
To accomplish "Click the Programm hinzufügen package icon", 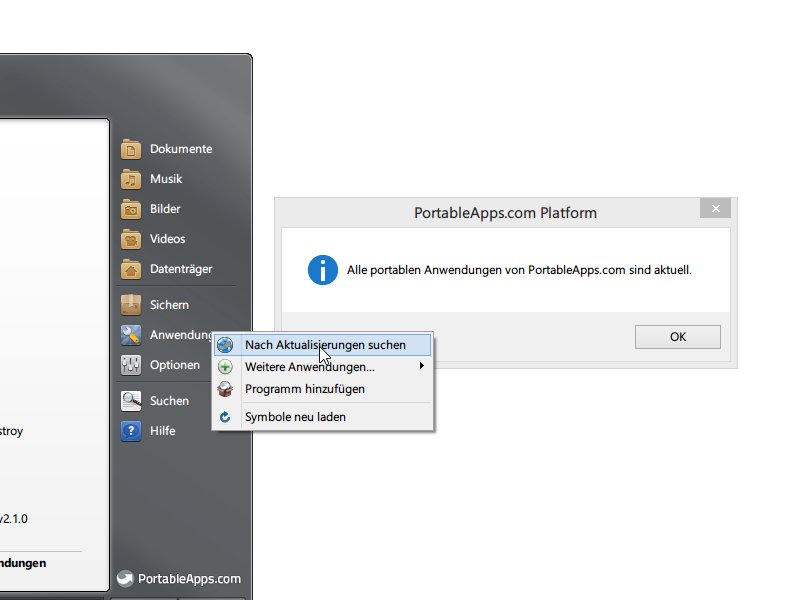I will click(225, 389).
